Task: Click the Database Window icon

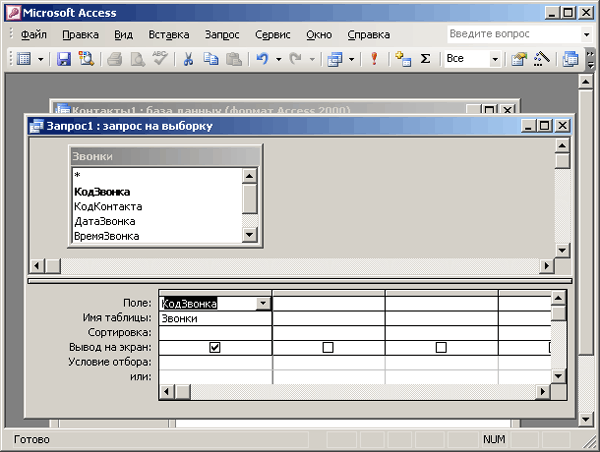Action: (x=570, y=59)
